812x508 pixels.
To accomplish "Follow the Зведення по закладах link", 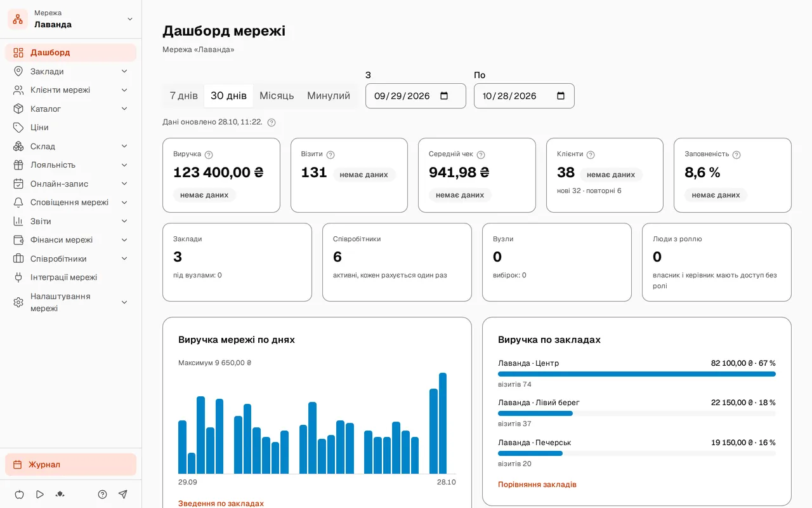I will [221, 504].
